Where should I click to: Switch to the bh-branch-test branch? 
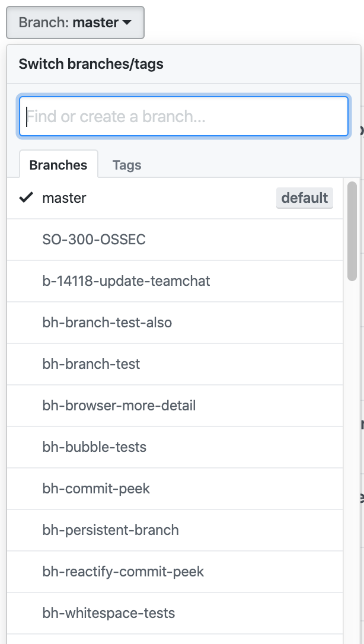coord(91,364)
